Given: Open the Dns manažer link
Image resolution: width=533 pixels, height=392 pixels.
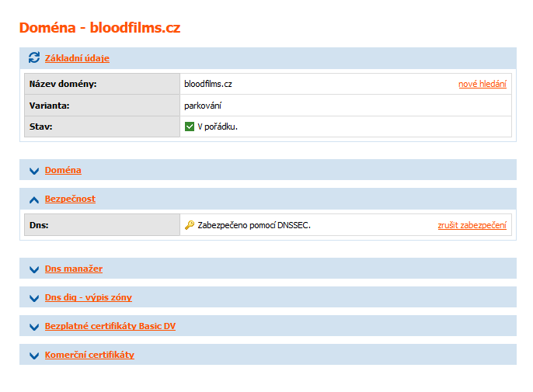Looking at the screenshot, I should [74, 269].
